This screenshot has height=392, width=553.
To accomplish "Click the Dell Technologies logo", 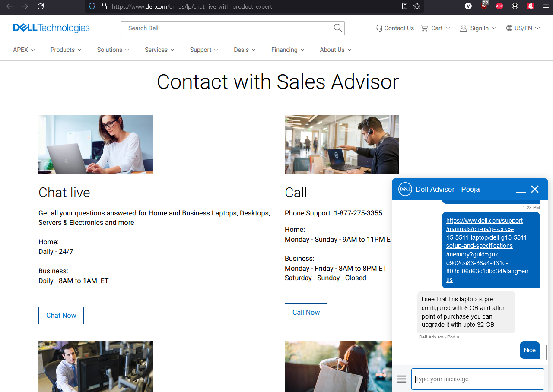I will pos(51,28).
